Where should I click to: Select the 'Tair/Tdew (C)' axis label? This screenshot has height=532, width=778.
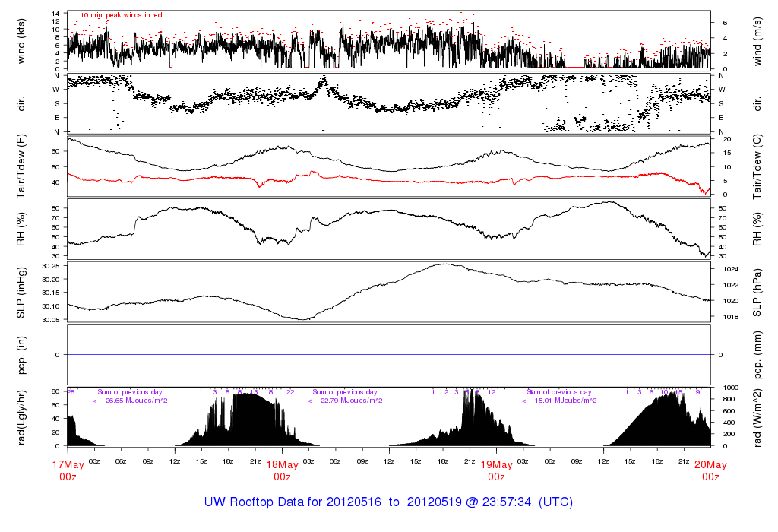click(757, 166)
